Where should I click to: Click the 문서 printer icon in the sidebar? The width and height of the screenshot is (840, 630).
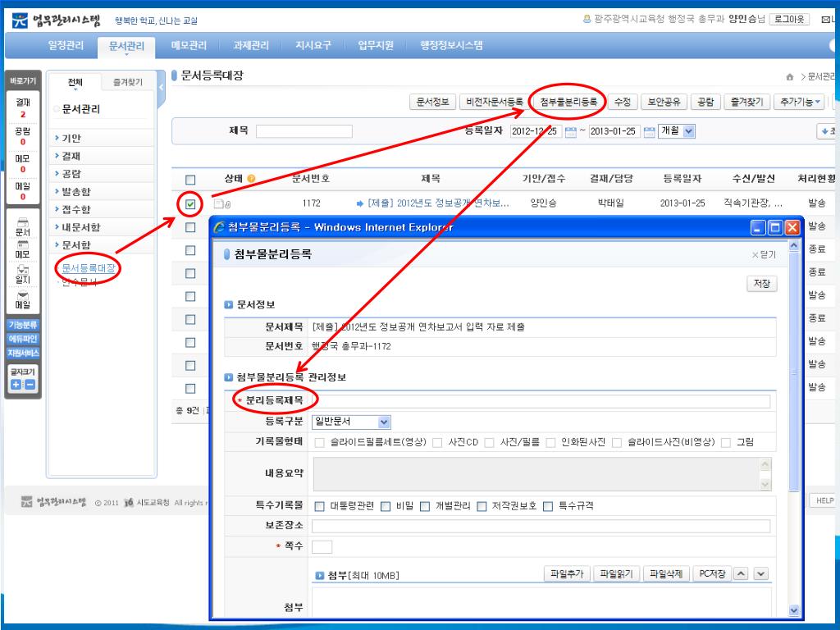tap(22, 227)
